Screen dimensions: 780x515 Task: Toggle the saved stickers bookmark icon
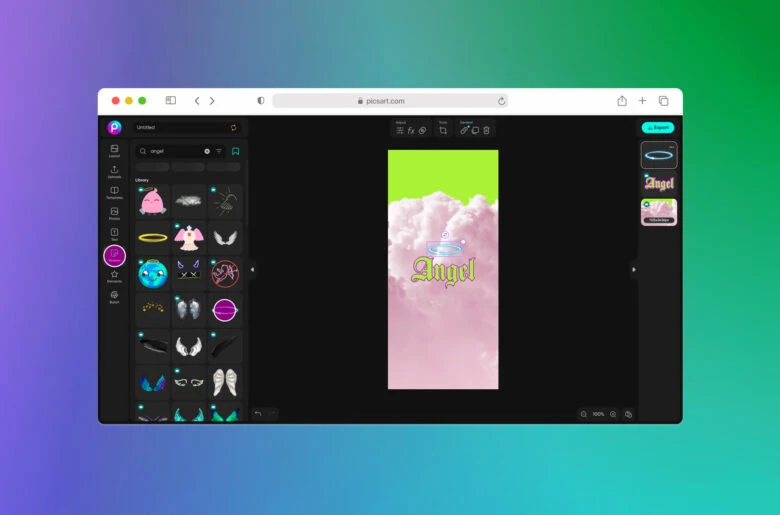coord(236,151)
